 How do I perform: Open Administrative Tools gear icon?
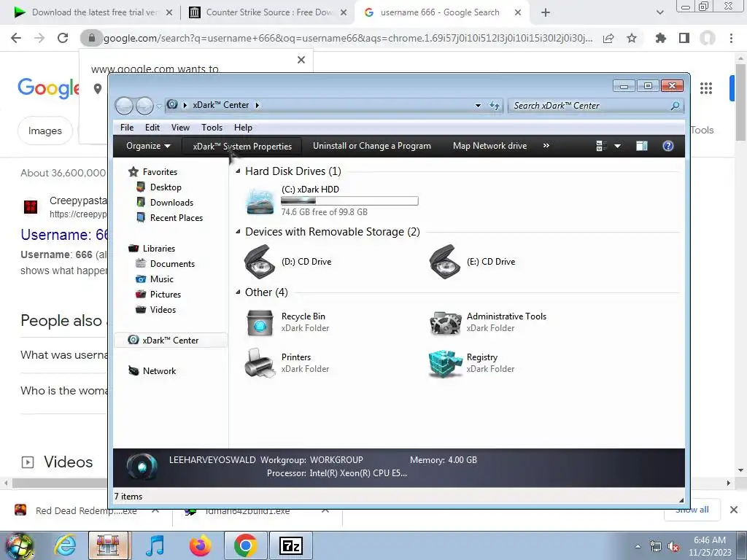[445, 322]
